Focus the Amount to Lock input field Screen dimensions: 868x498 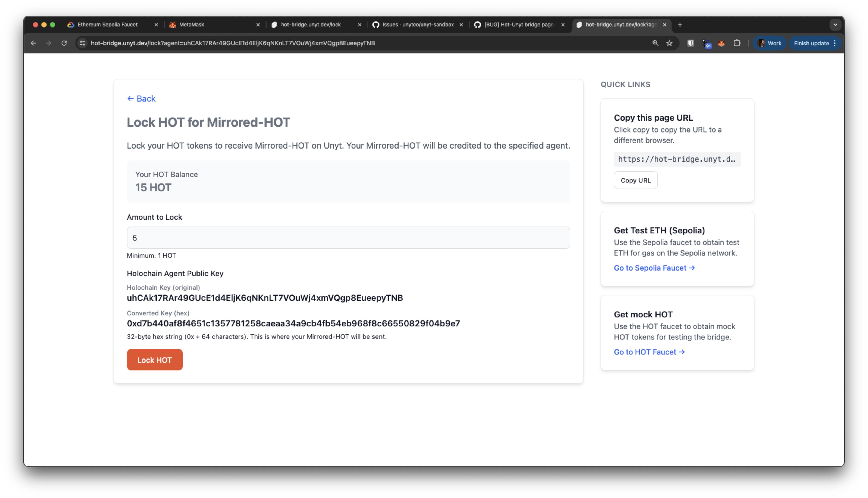coord(348,238)
